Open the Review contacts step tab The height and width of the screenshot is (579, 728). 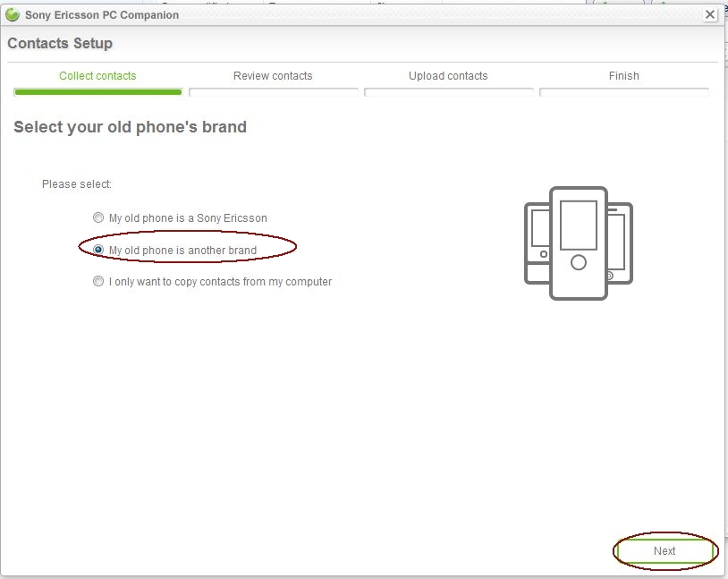pyautogui.click(x=273, y=76)
